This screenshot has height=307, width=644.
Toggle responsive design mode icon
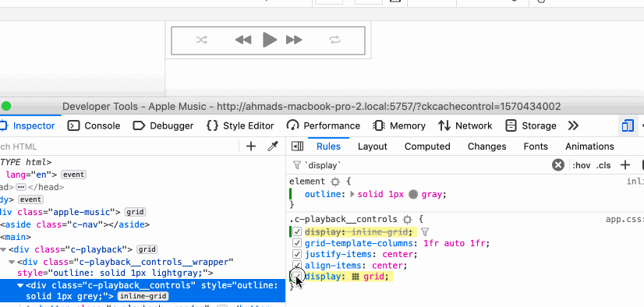(x=628, y=125)
